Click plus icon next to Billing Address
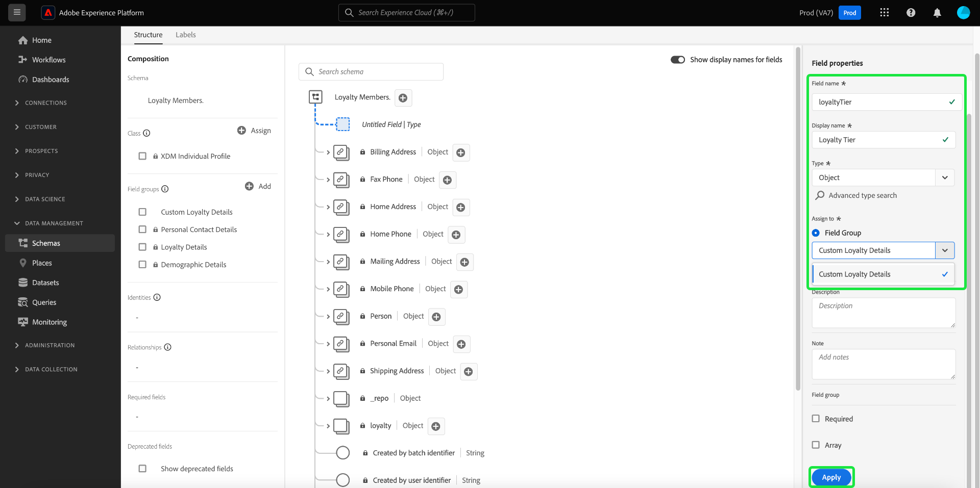This screenshot has height=488, width=980. [x=461, y=152]
